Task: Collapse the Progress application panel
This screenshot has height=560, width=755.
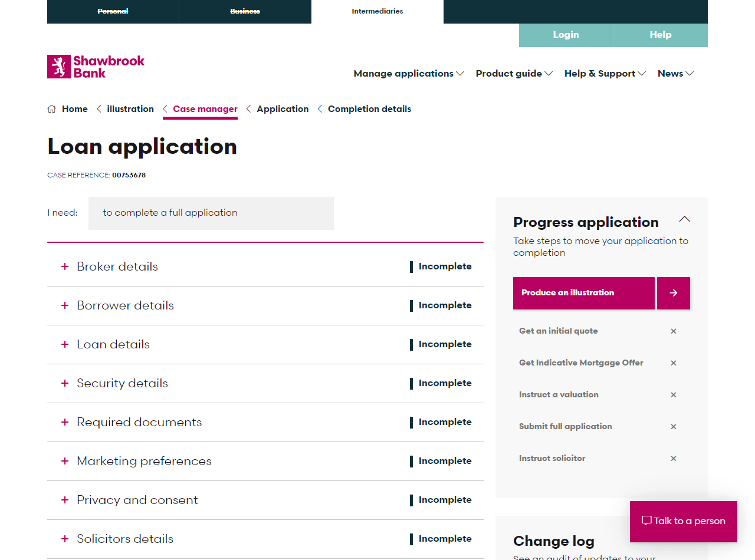Action: coord(684,219)
